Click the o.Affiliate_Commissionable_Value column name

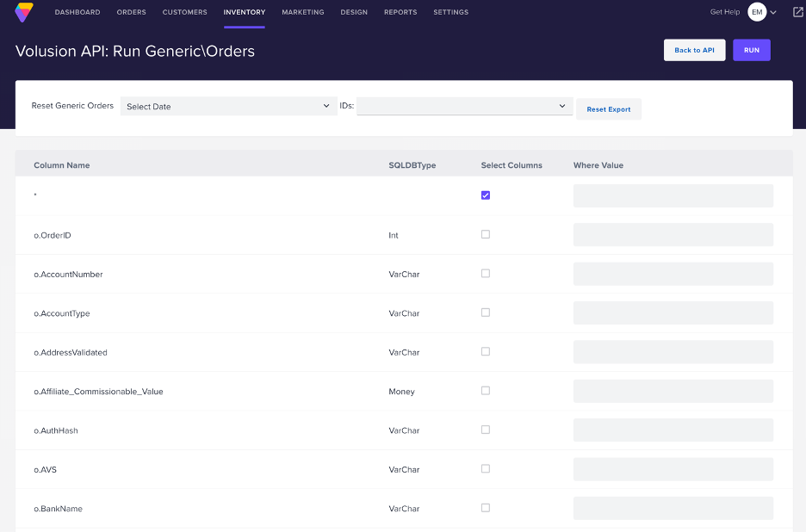(98, 392)
